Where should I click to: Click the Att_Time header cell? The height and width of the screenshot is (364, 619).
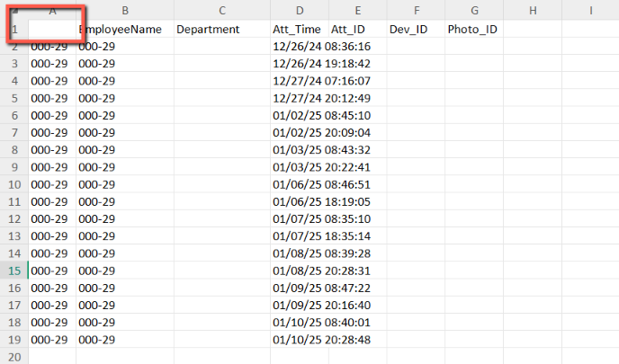(300, 29)
